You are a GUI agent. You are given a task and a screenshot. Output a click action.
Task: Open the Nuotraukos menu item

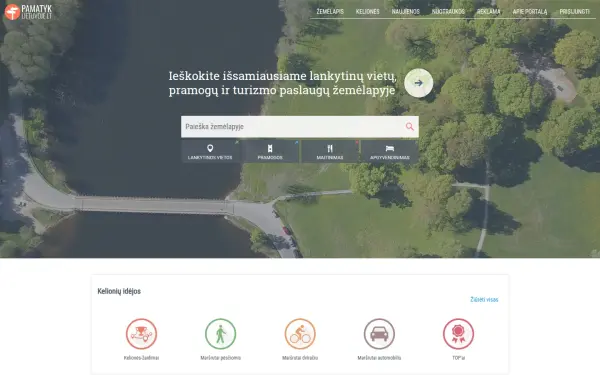point(448,11)
